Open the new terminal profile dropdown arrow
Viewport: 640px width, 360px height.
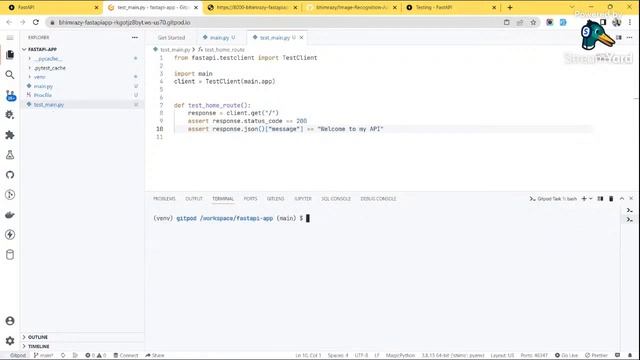point(591,199)
